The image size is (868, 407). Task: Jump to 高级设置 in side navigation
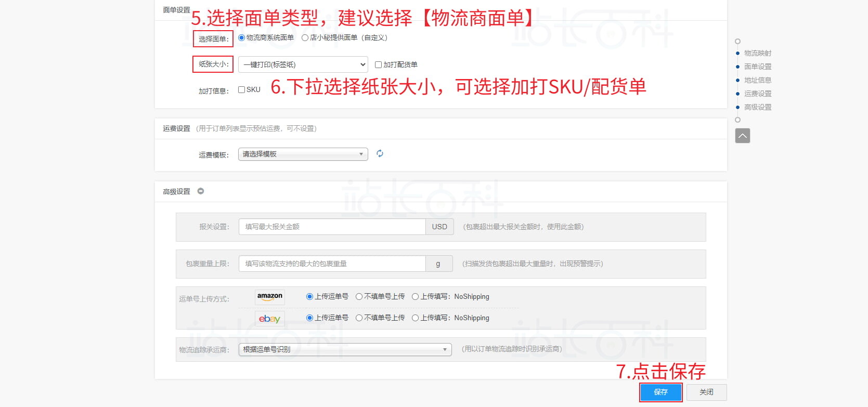coord(757,107)
